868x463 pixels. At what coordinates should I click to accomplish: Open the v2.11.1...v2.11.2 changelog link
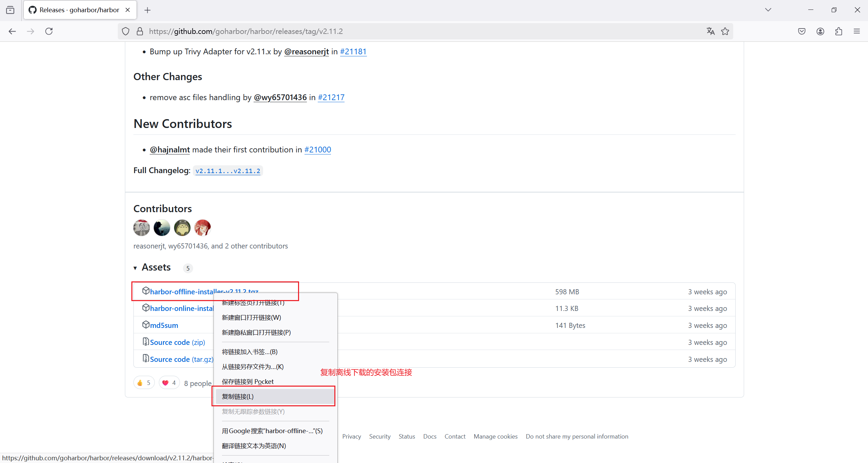pyautogui.click(x=228, y=171)
